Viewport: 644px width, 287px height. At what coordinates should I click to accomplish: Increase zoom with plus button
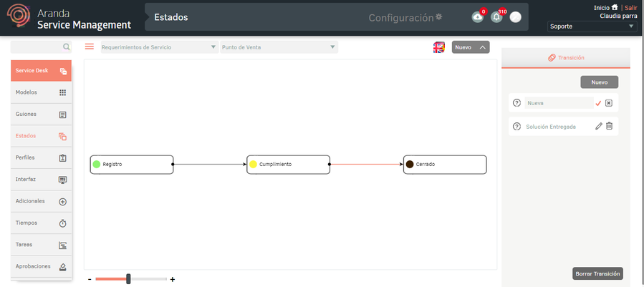tap(173, 280)
